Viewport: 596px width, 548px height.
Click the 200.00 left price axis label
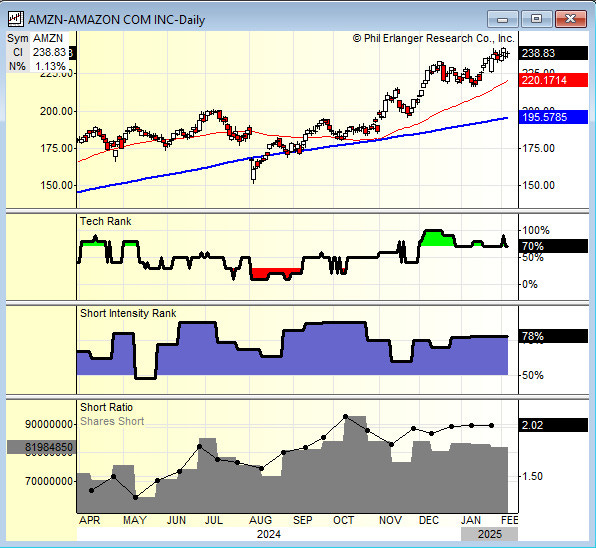click(56, 111)
